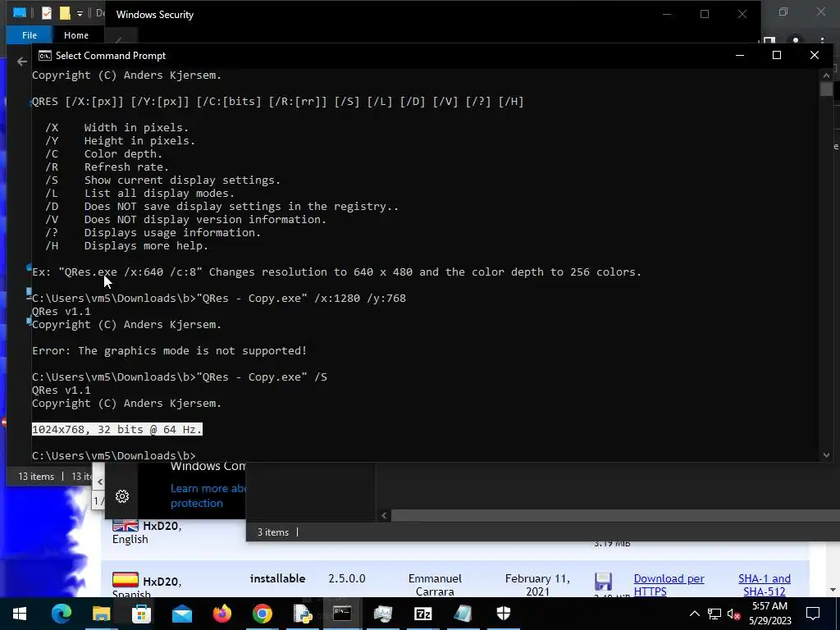840x630 pixels.
Task: Maximize the Command Prompt window
Action: [x=777, y=55]
